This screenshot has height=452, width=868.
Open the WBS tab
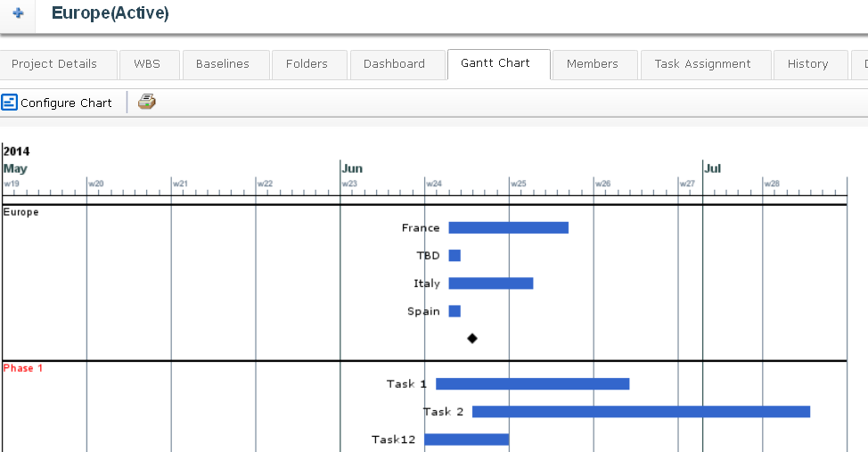(x=147, y=64)
